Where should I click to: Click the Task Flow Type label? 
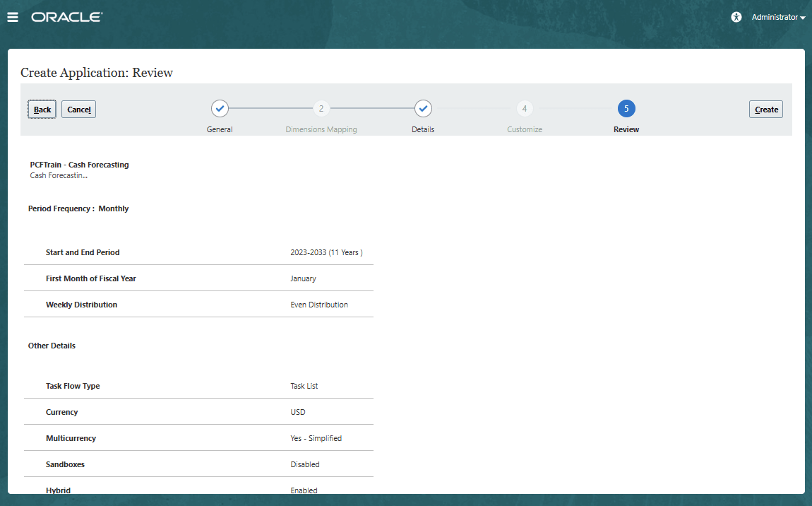(73, 387)
